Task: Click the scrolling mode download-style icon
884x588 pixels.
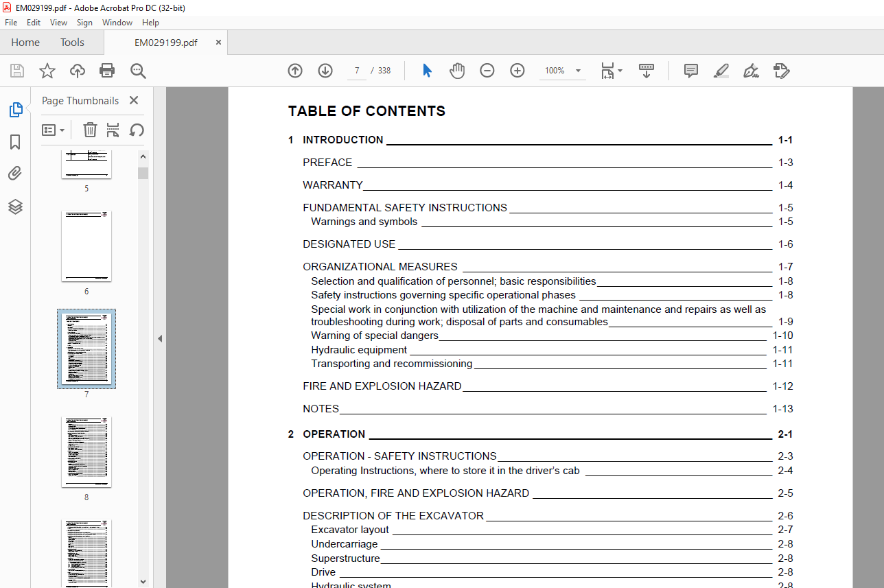Action: [x=646, y=71]
